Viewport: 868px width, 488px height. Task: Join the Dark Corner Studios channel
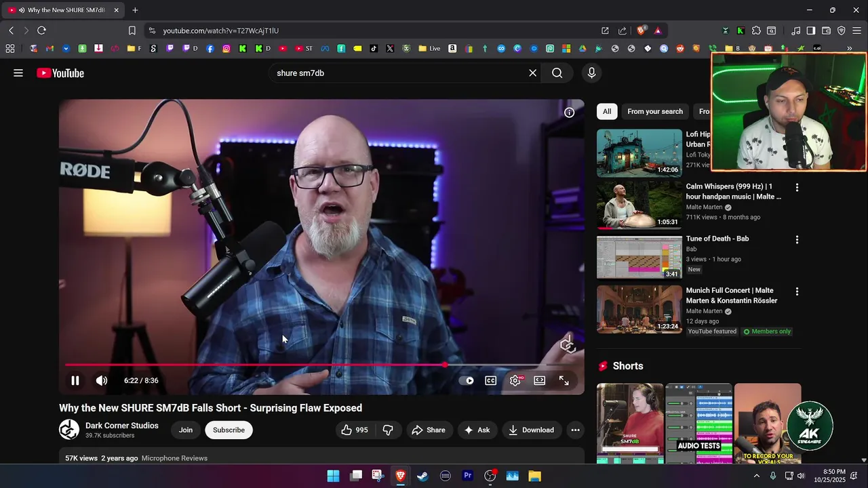click(x=186, y=430)
